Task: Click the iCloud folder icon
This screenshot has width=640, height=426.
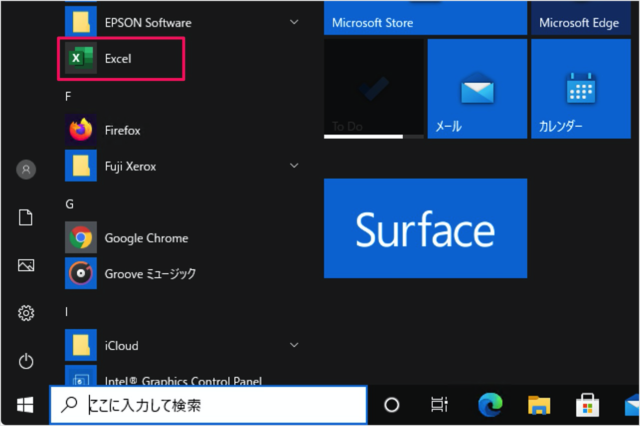Action: tap(81, 345)
